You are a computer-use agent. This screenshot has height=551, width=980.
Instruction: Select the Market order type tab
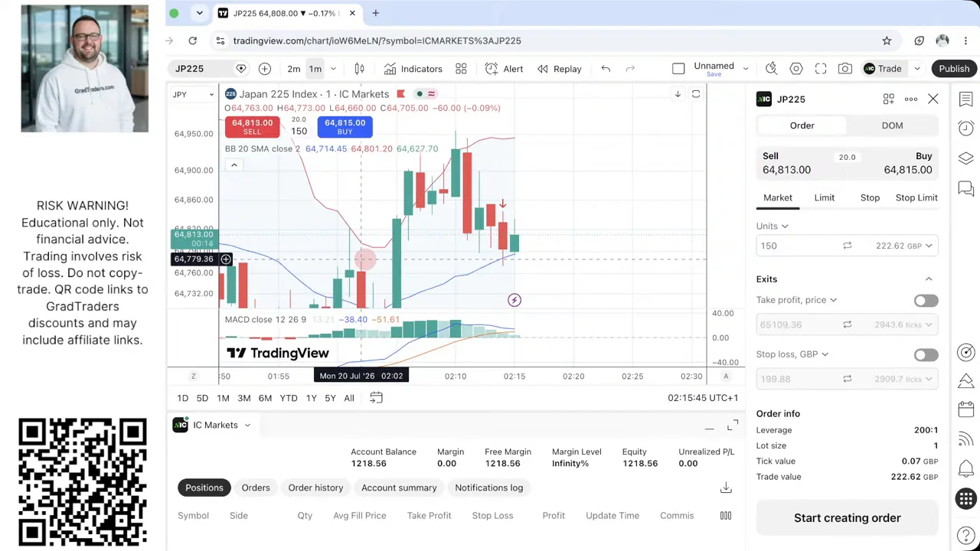tap(778, 197)
